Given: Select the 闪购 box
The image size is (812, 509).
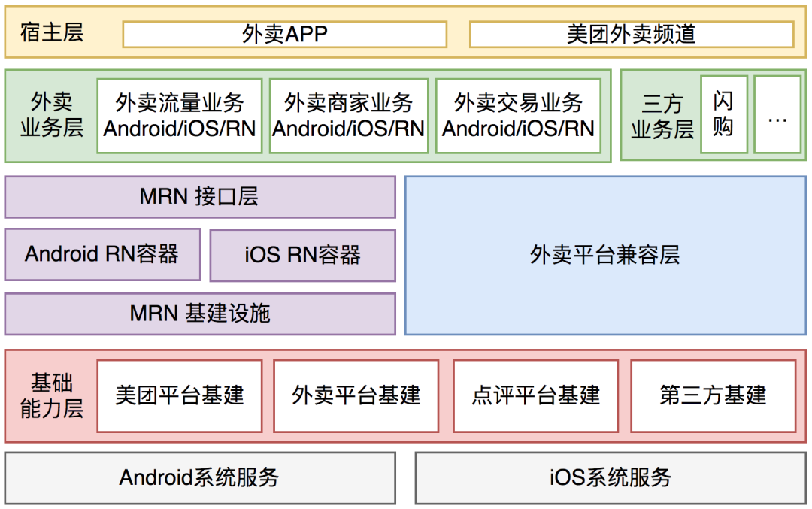Looking at the screenshot, I should point(723,114).
